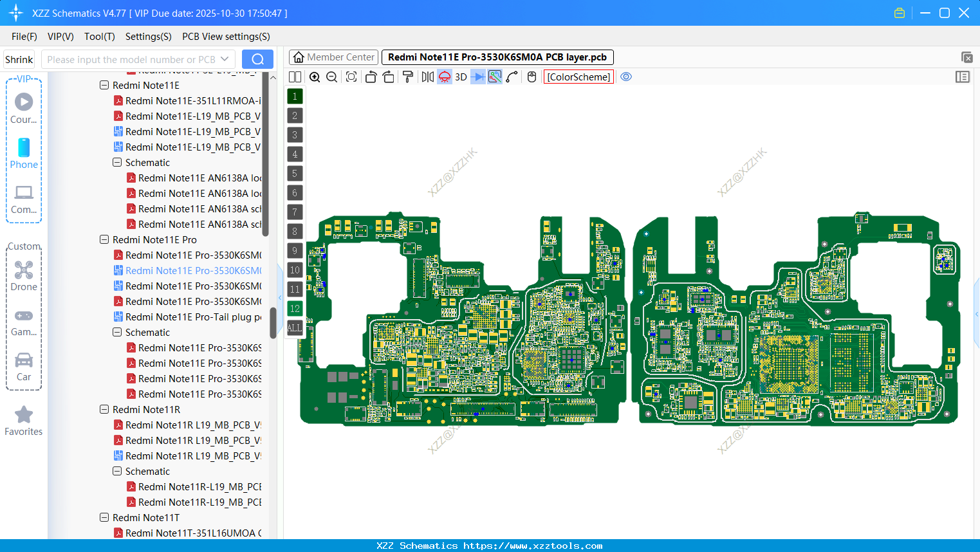Screen dimensions: 980x552
Task: Open the layer list panel icon
Action: click(963, 77)
